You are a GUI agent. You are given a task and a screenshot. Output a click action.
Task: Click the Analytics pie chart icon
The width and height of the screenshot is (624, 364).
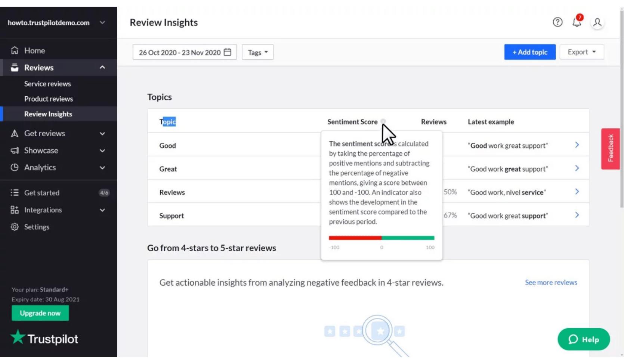(14, 167)
